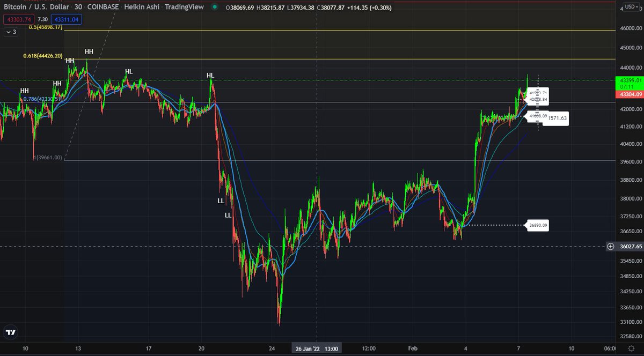Select the 0.786 Fibonacci level label
The image size is (644, 356).
(x=43, y=99)
